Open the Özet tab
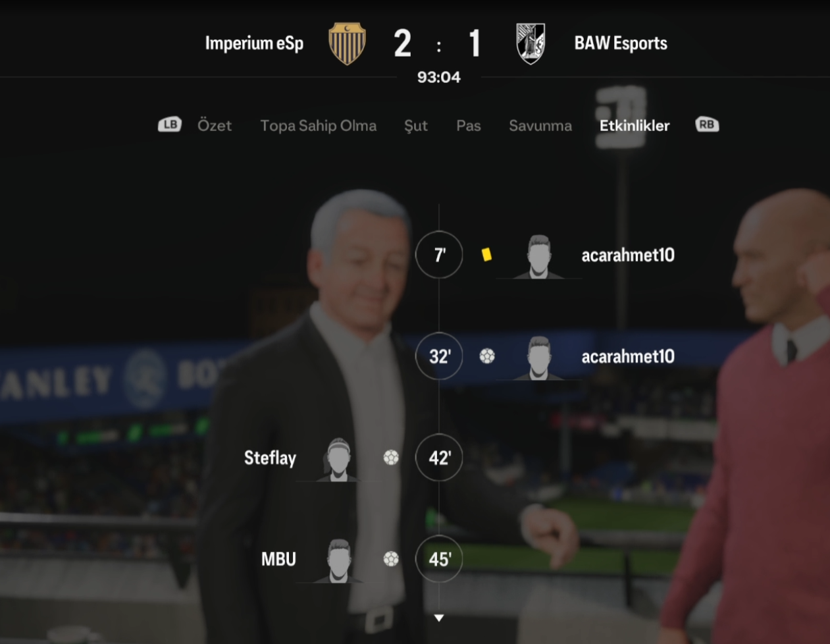Image resolution: width=830 pixels, height=644 pixels. tap(215, 125)
